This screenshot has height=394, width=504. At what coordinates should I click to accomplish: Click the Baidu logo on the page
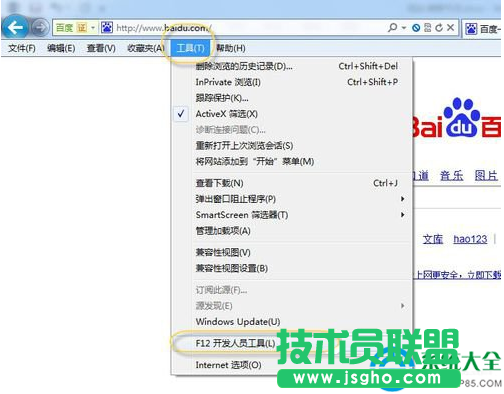pos(457,118)
